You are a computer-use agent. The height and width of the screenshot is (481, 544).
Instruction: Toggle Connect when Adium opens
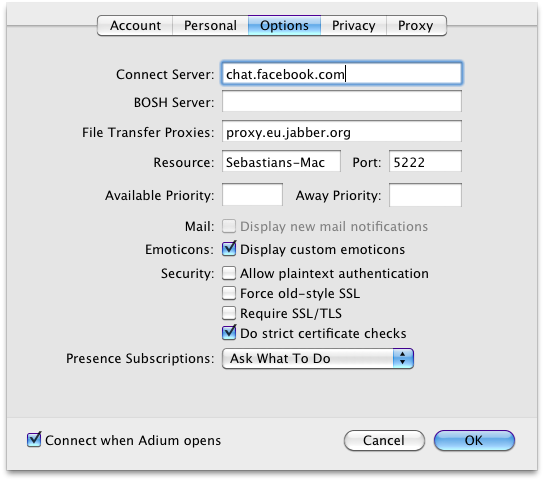pos(34,440)
